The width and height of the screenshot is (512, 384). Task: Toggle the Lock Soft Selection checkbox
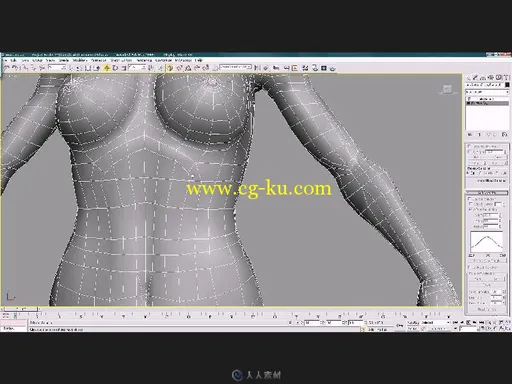469,267
